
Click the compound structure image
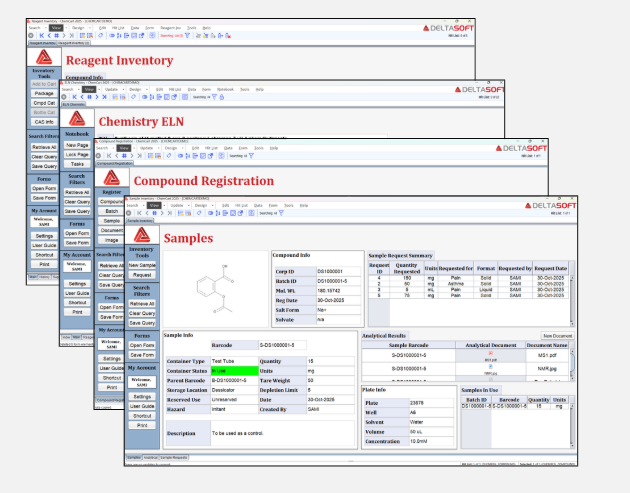tap(216, 289)
